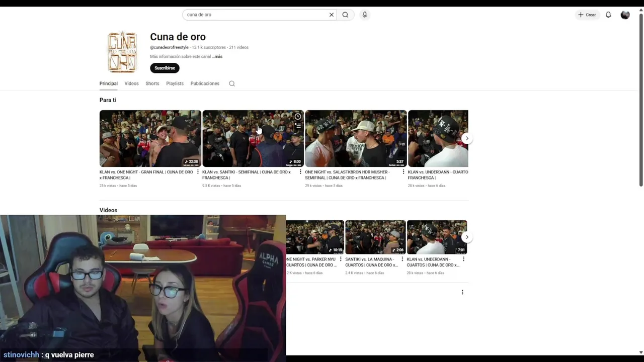
Task: Click the magnifier search button
Action: tap(345, 15)
